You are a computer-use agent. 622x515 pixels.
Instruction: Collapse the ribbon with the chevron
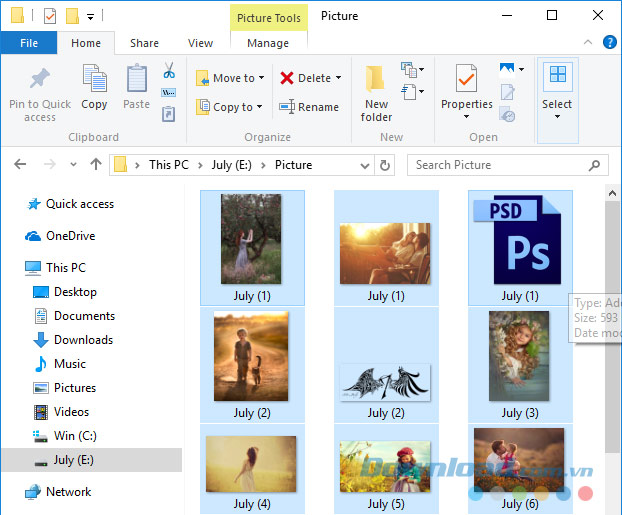click(x=588, y=42)
